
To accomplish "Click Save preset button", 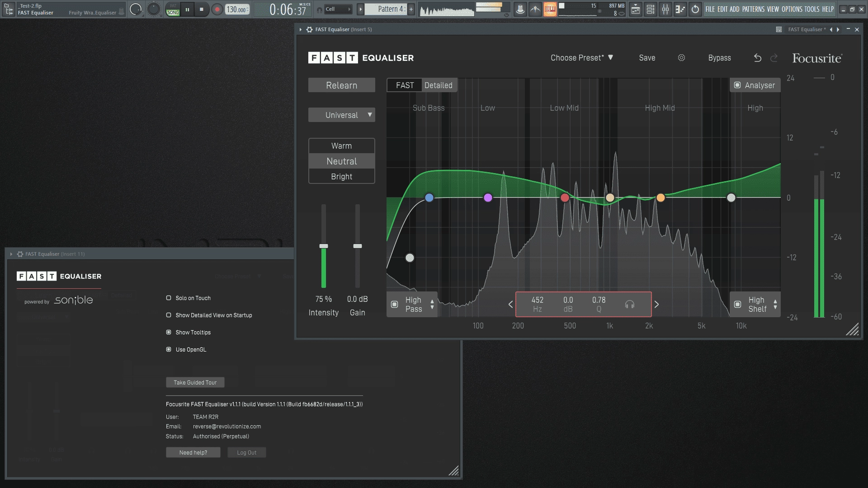I will coord(647,58).
